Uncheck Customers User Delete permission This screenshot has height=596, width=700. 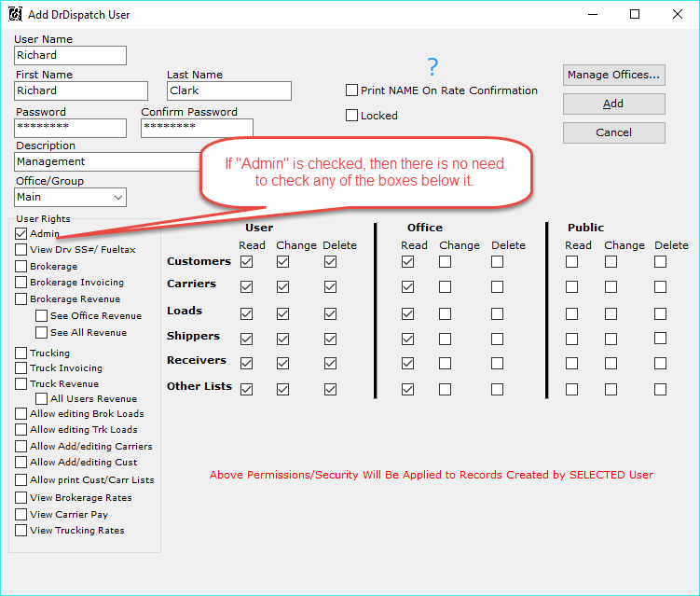(330, 261)
